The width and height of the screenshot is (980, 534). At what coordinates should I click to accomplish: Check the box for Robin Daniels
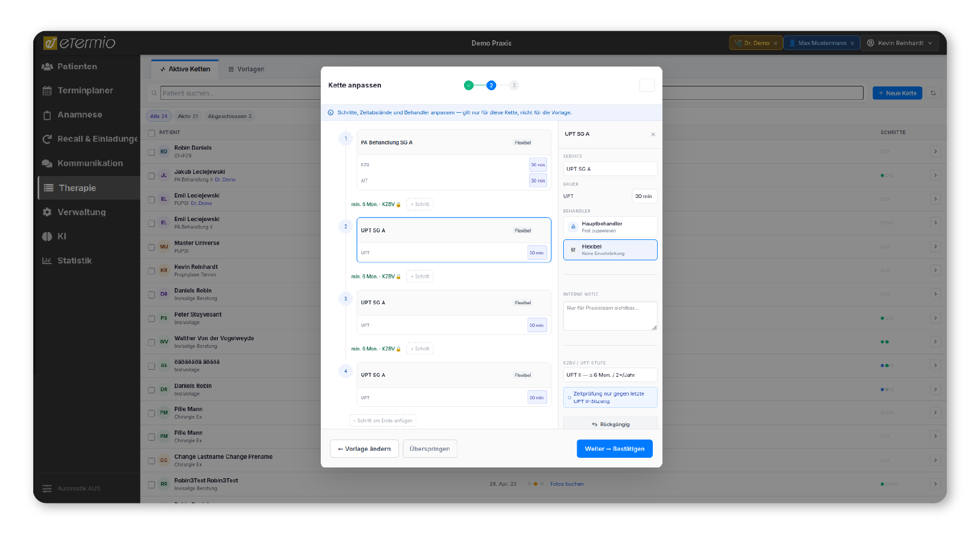click(x=152, y=152)
